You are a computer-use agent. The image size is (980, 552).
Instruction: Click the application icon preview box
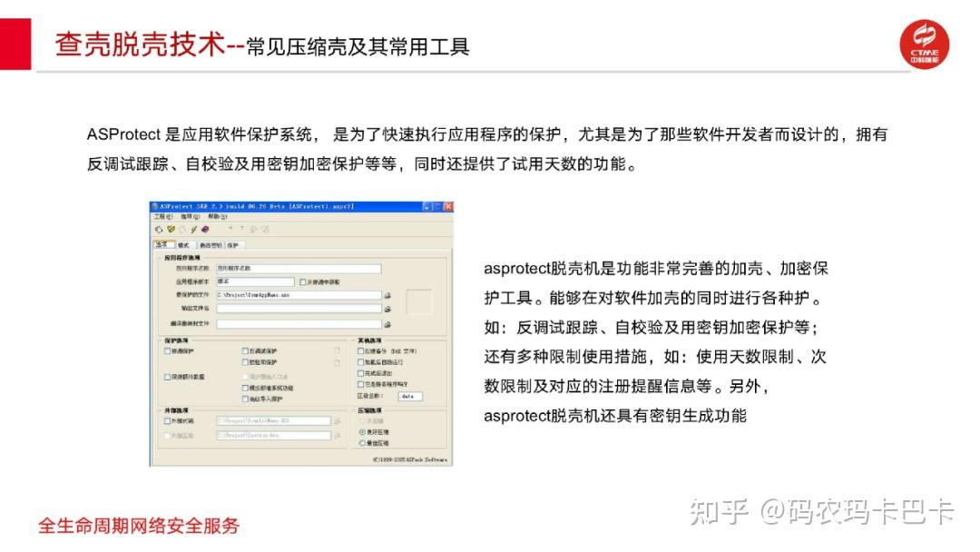[418, 302]
